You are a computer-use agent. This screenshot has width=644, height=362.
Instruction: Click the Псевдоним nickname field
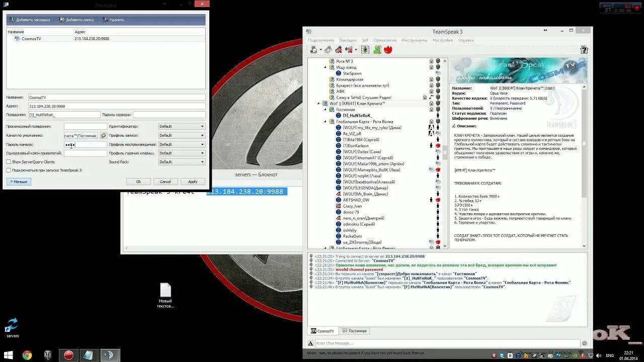click(64, 115)
